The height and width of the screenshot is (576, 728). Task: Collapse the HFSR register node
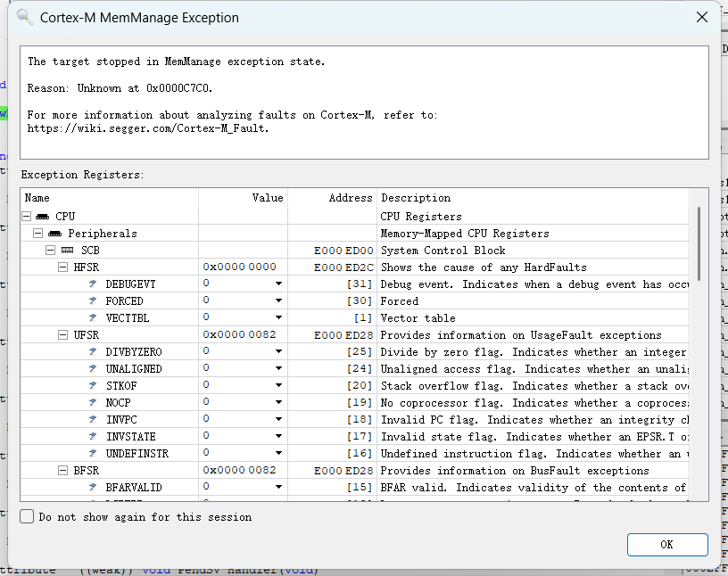click(x=63, y=267)
